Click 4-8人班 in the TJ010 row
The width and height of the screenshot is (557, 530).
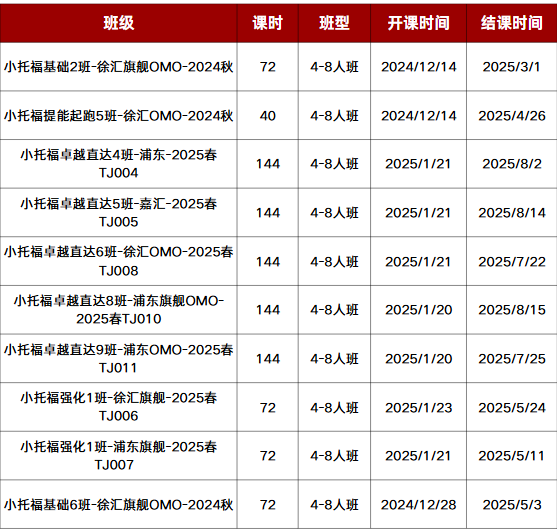[x=334, y=310]
